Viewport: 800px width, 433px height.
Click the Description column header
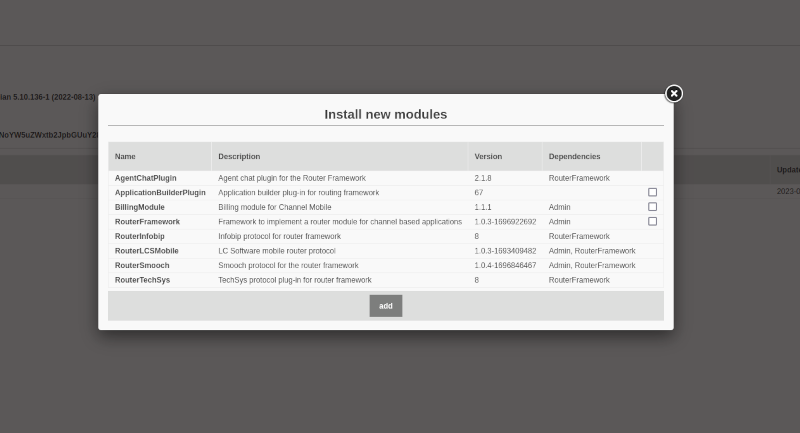239,157
